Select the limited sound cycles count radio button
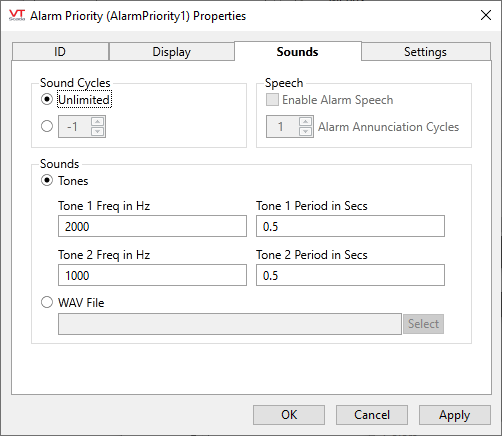 47,126
